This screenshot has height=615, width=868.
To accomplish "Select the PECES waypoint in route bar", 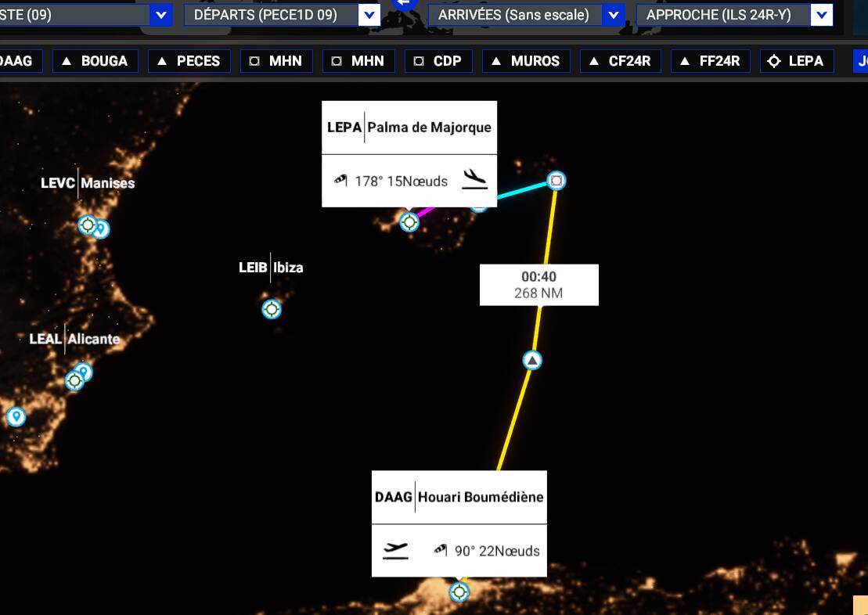I will click(189, 61).
